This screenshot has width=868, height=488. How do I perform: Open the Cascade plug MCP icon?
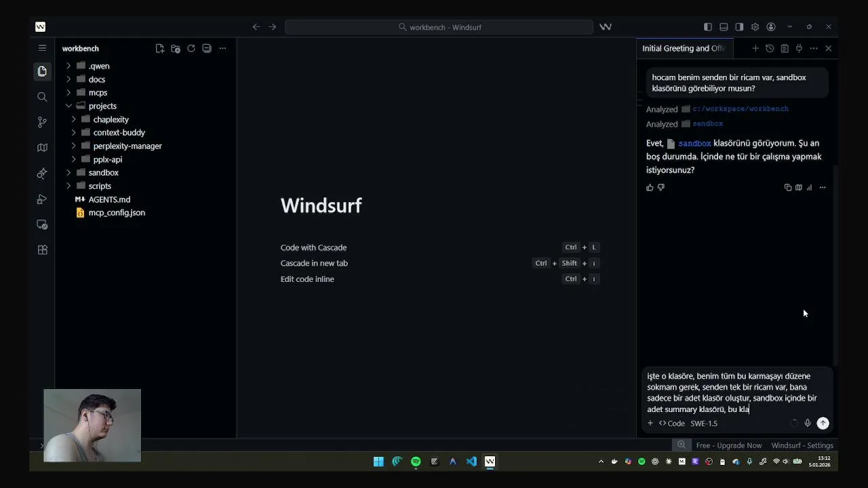799,48
